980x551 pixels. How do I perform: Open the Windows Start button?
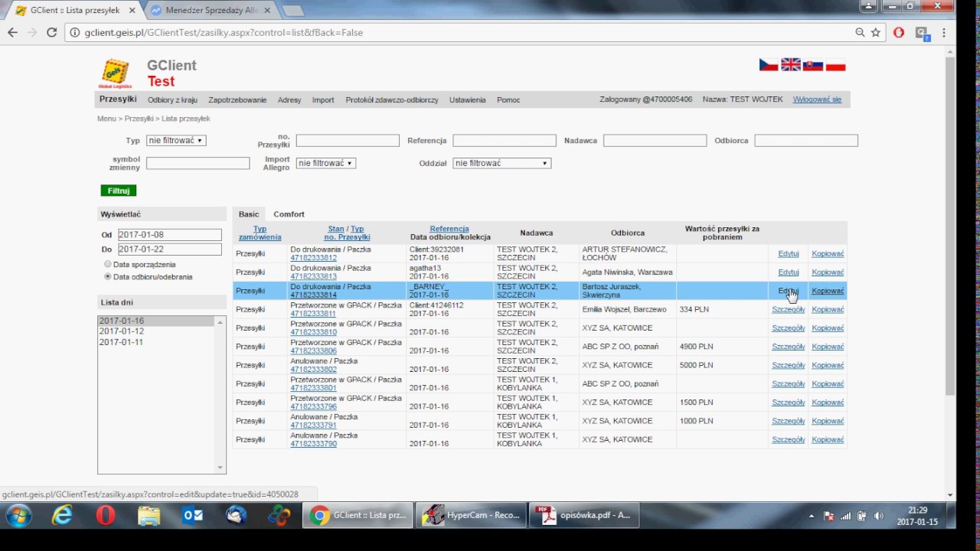coord(18,516)
